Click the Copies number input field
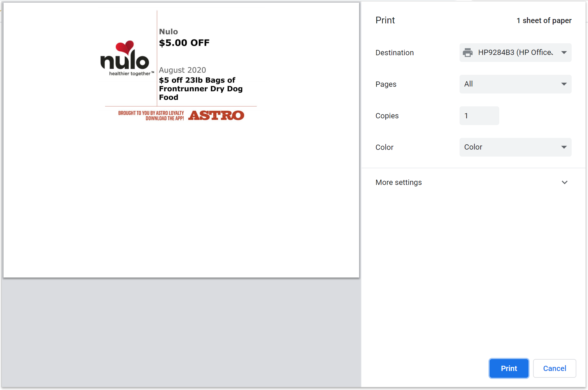Viewport: 588px width, 390px height. [x=479, y=116]
